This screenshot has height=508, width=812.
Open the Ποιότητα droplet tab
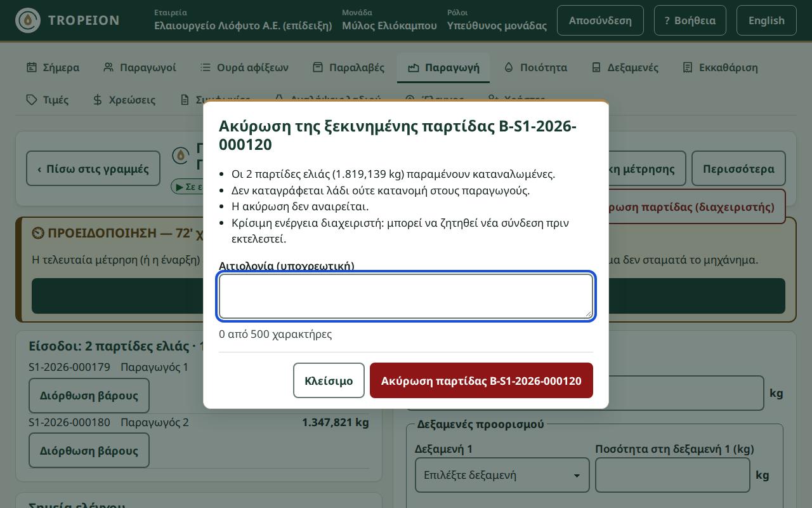coord(535,67)
